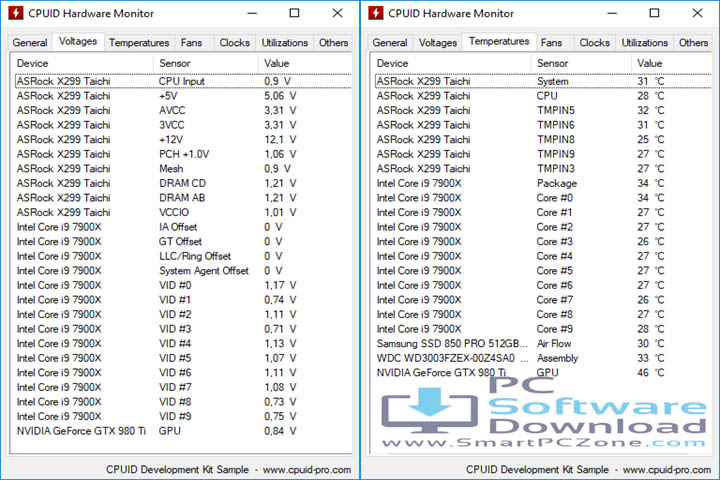The image size is (720, 480).
Task: Open Clocks tab in left window
Action: [x=235, y=43]
